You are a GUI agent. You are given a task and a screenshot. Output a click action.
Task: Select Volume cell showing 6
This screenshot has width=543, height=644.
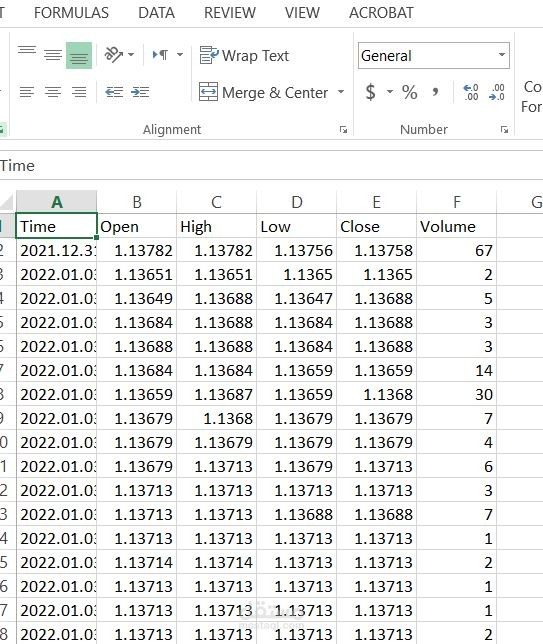click(456, 466)
